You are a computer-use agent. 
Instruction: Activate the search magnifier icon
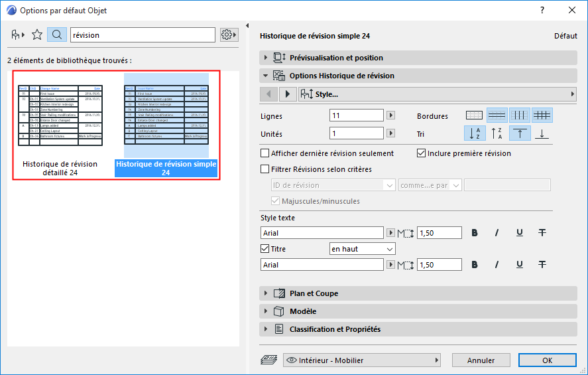(57, 35)
